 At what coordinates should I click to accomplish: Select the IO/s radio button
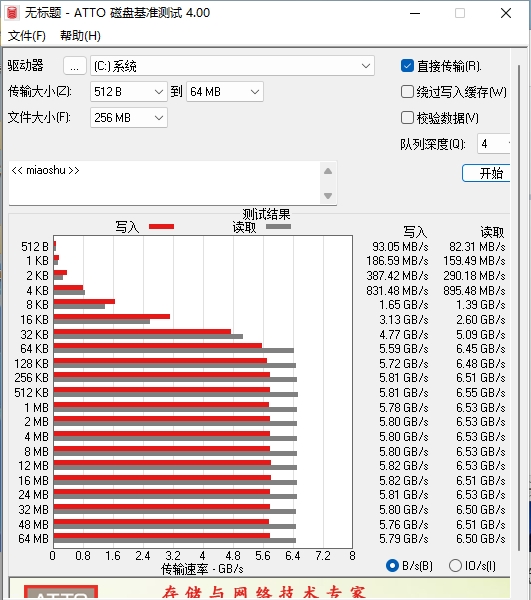[x=455, y=566]
